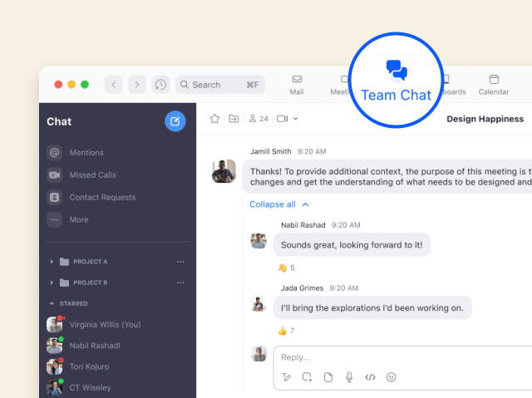Attach a file using the document icon
532x398 pixels.
328,377
